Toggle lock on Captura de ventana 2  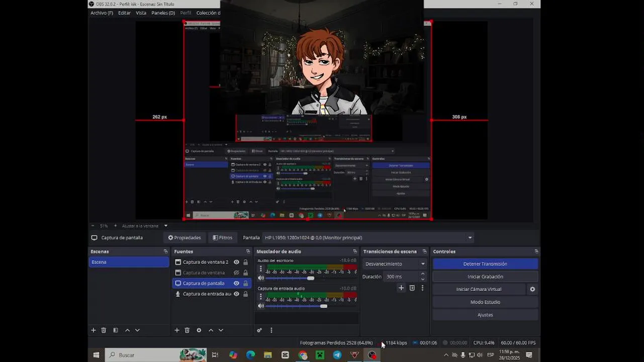(245, 262)
